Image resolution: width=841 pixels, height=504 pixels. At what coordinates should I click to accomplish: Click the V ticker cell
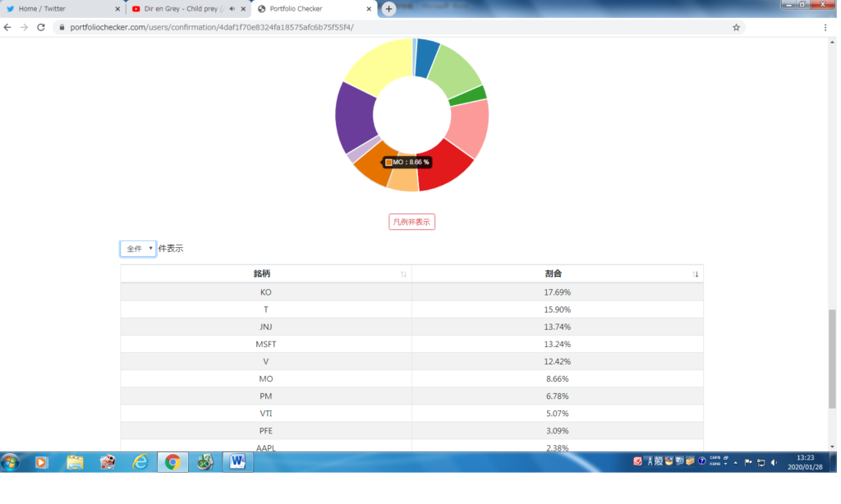pos(266,361)
